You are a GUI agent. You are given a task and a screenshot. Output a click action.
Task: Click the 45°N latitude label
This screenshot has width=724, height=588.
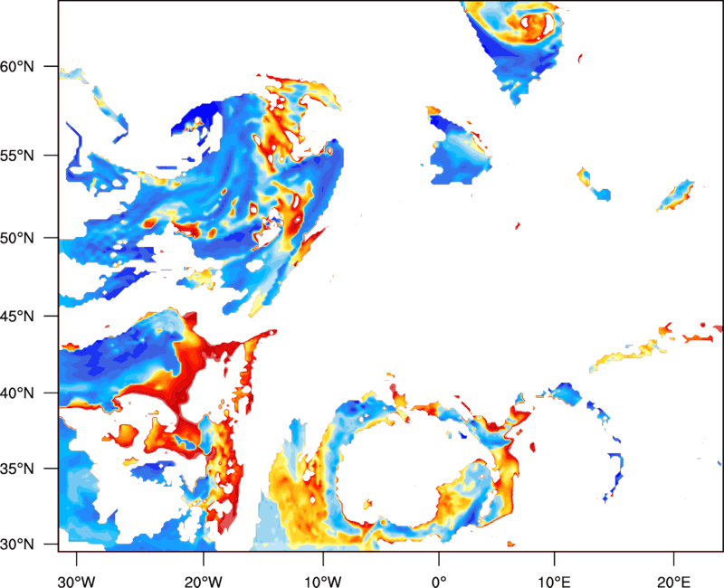click(x=17, y=316)
